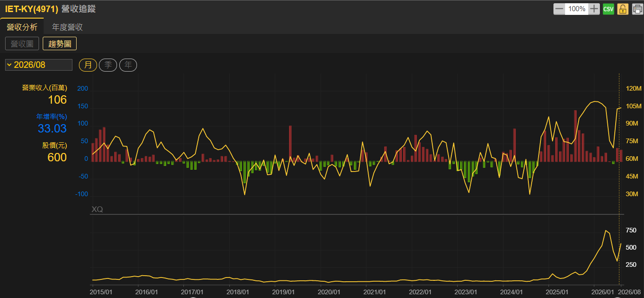
Task: Click the 100% zoom level field
Action: (577, 9)
